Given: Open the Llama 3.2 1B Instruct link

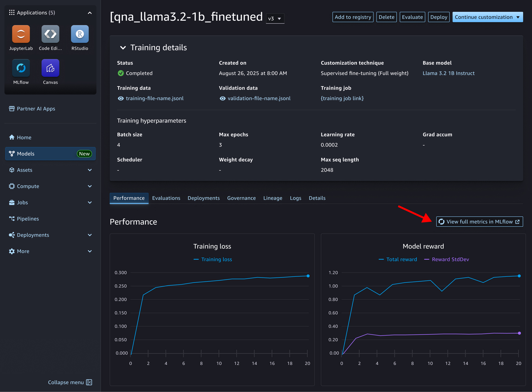Looking at the screenshot, I should tap(449, 73).
